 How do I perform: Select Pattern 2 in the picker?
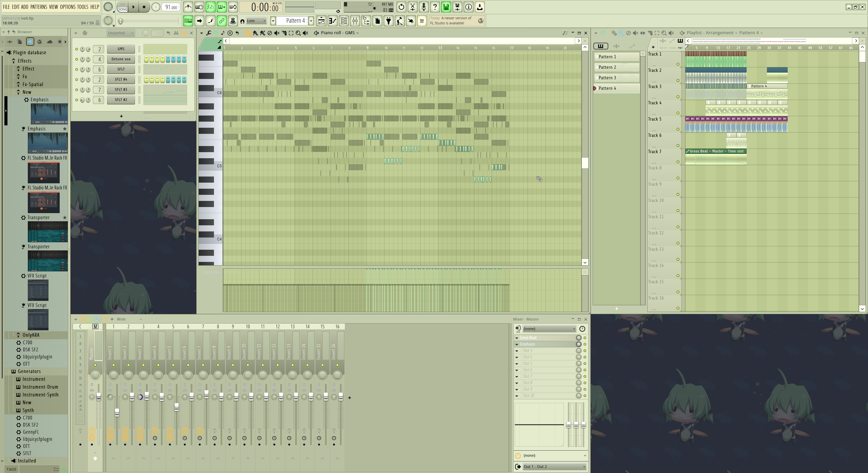click(x=616, y=67)
